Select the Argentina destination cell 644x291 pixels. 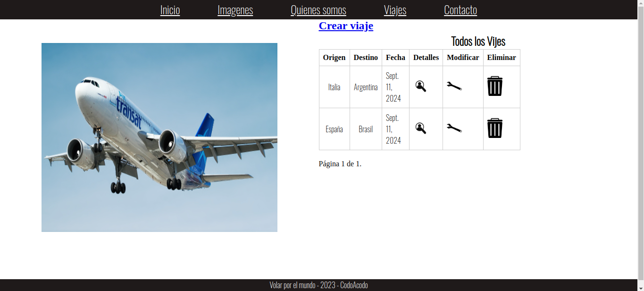[366, 86]
